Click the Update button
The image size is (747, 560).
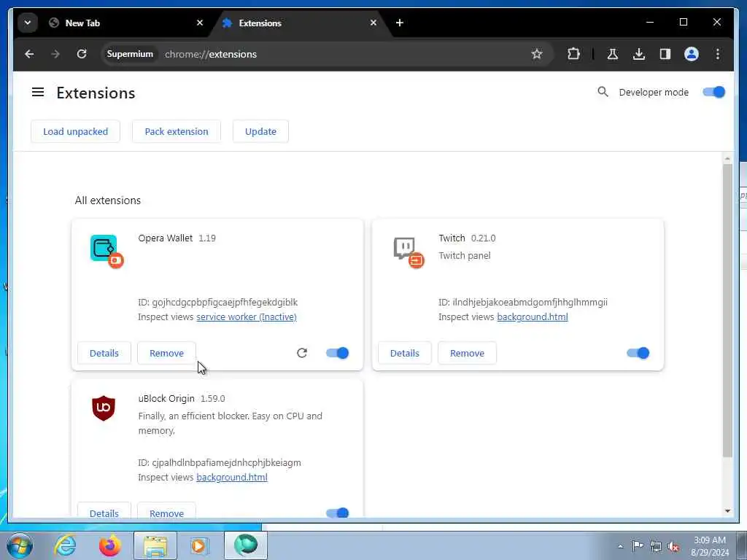[x=260, y=131]
